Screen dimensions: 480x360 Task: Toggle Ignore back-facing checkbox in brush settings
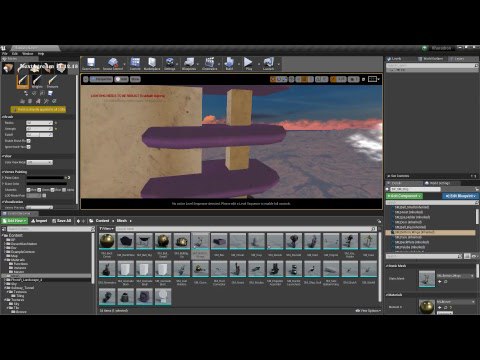pyautogui.click(x=29, y=147)
